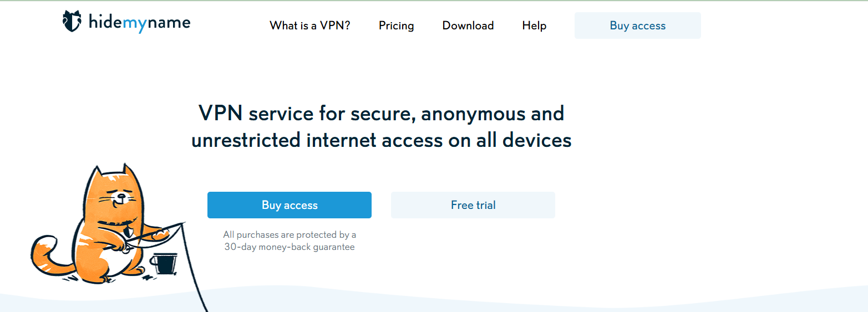Select Help in the top navigation
The height and width of the screenshot is (312, 868).
[534, 25]
